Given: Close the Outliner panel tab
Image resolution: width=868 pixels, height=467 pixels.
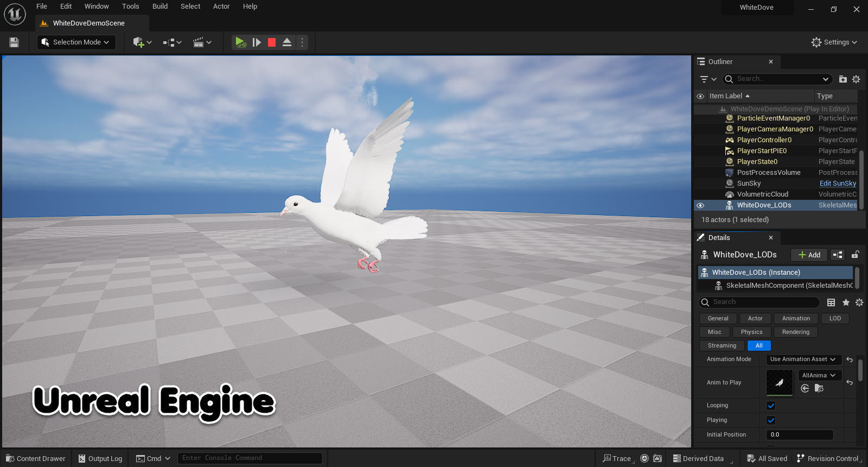Looking at the screenshot, I should pyautogui.click(x=771, y=62).
